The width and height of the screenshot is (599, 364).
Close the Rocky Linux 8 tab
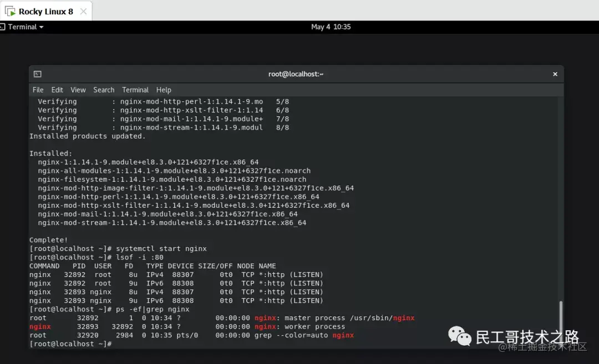click(83, 12)
